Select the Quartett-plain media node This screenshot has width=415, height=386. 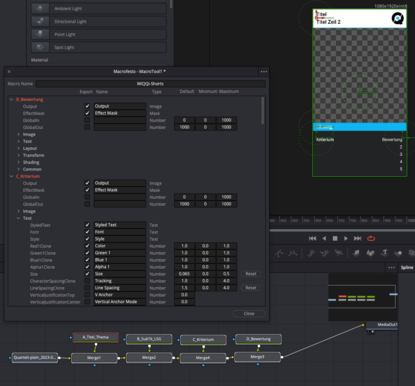pyautogui.click(x=35, y=358)
